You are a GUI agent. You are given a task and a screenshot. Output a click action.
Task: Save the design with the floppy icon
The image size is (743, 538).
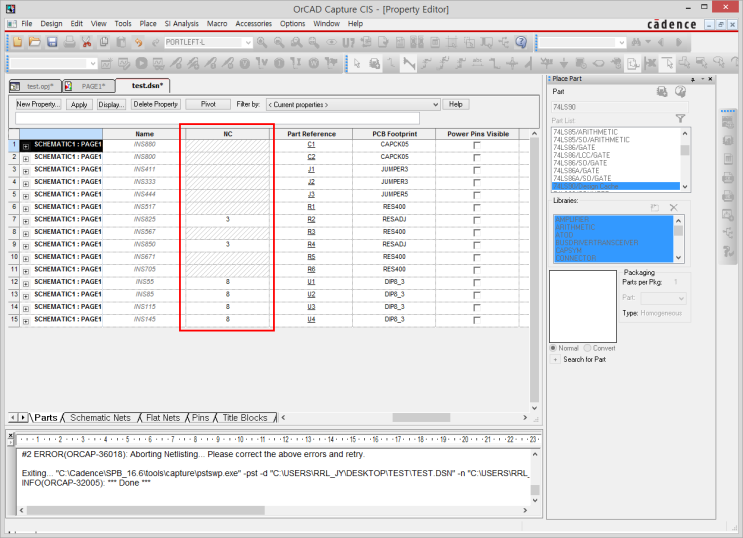[x=52, y=42]
